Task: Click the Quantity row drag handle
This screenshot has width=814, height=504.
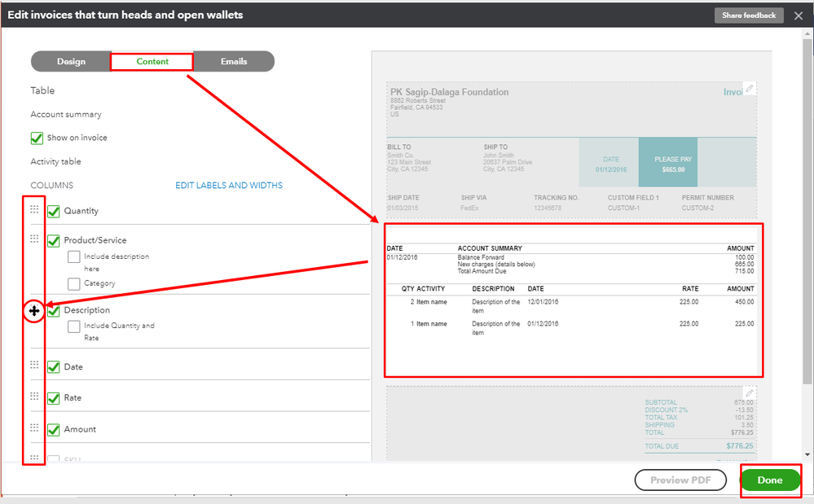Action: coord(34,209)
